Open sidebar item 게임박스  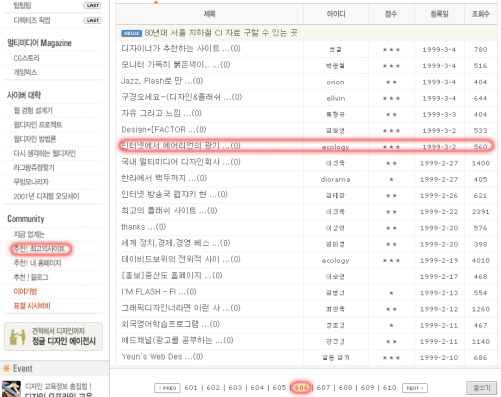click(x=25, y=72)
